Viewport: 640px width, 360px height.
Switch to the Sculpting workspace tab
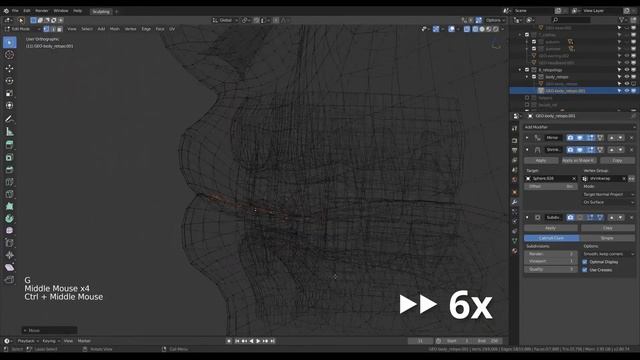[x=101, y=11]
